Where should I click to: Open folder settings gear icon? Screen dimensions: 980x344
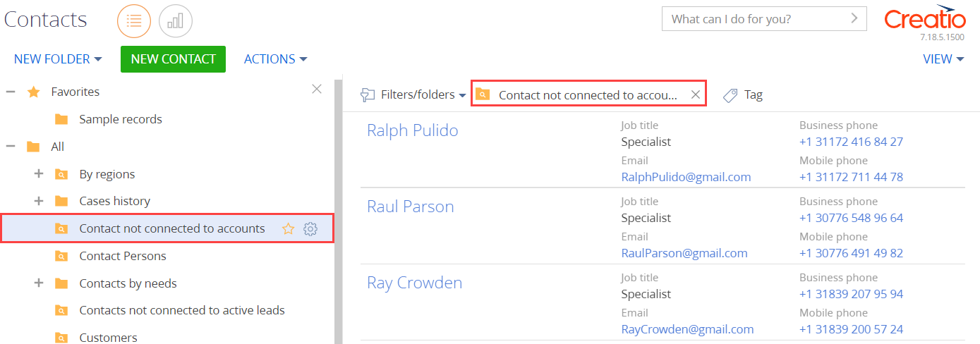[310, 228]
